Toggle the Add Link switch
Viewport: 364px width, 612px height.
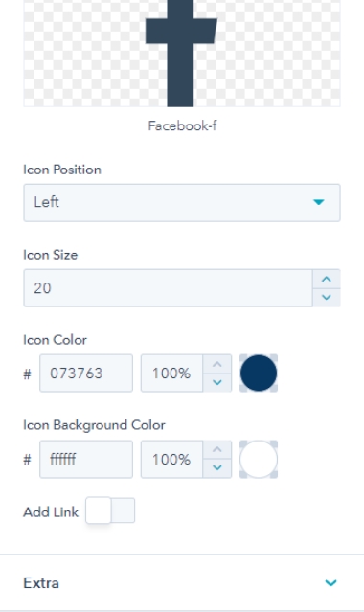110,510
